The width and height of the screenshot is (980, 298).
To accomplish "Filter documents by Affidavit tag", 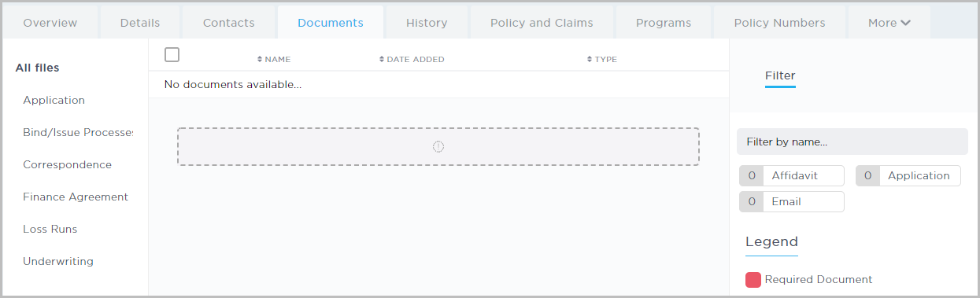I will click(792, 175).
